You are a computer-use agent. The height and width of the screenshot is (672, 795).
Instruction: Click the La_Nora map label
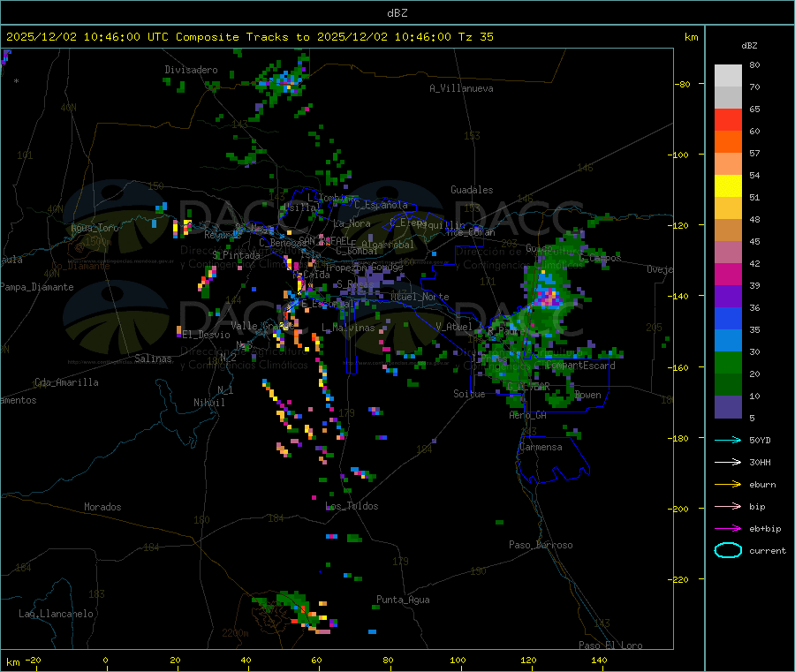pyautogui.click(x=352, y=223)
